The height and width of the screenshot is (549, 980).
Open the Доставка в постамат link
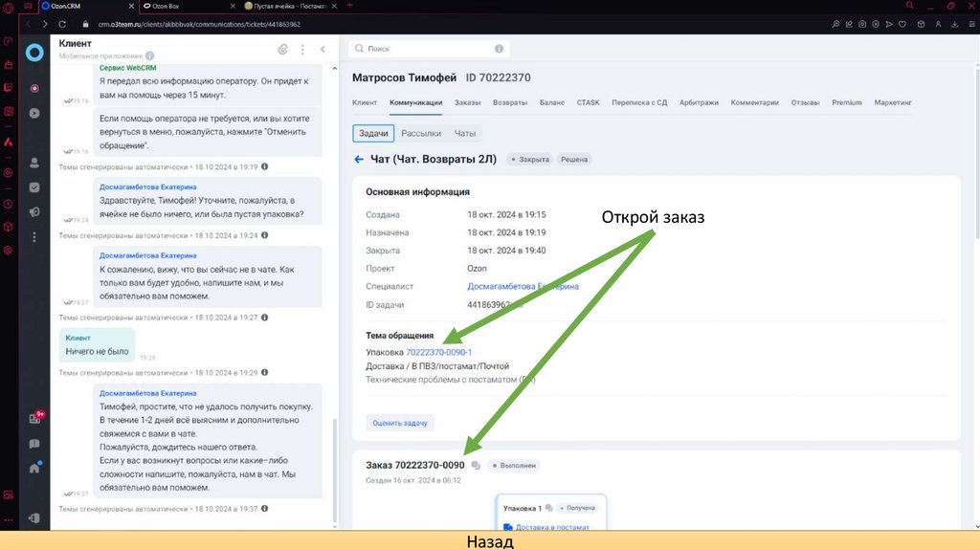(552, 527)
